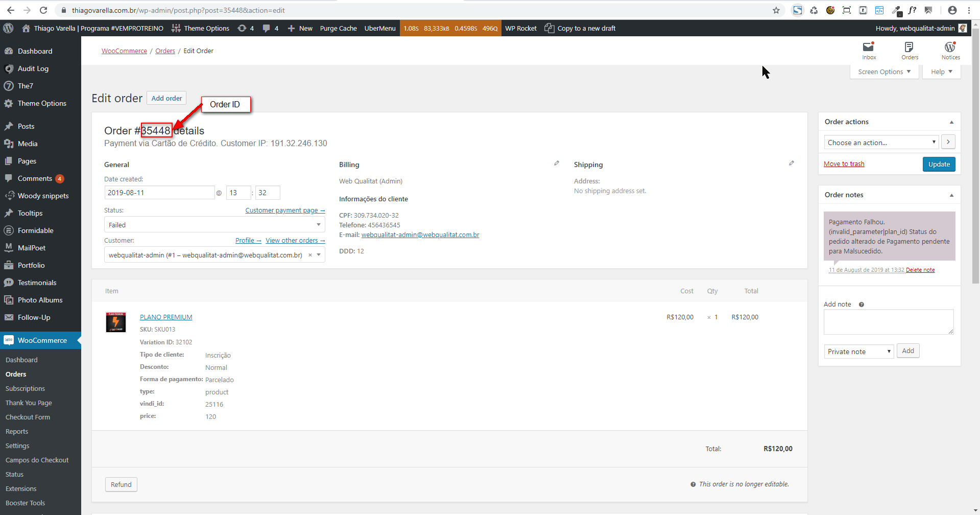Screen dimensions: 980x515
Task: Click Move to trash link
Action: point(844,164)
